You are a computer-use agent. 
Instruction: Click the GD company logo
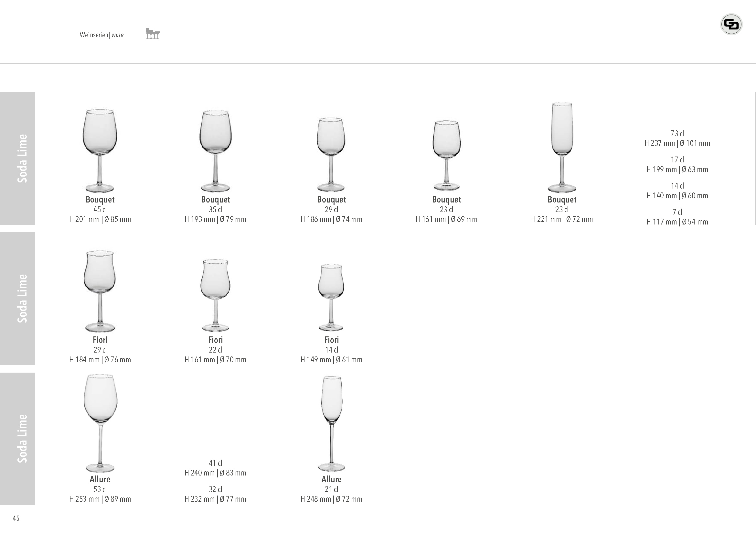coord(731,24)
